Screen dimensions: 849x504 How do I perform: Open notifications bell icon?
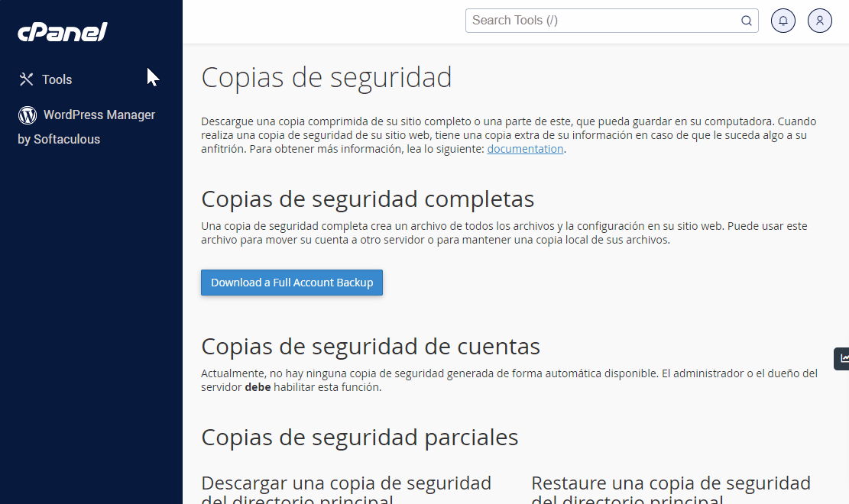click(783, 21)
